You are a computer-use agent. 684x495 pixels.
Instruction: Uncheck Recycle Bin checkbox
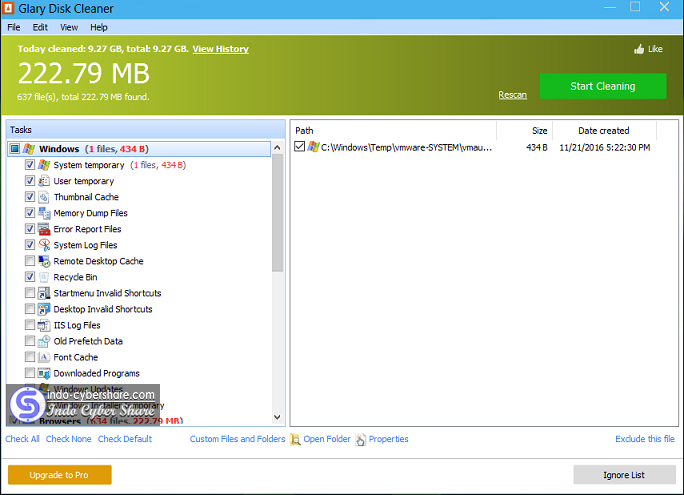click(30, 277)
